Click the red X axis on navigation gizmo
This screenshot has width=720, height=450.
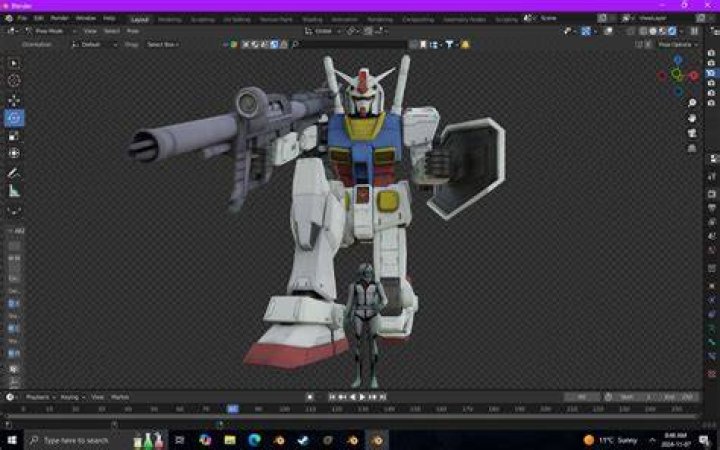(x=693, y=75)
